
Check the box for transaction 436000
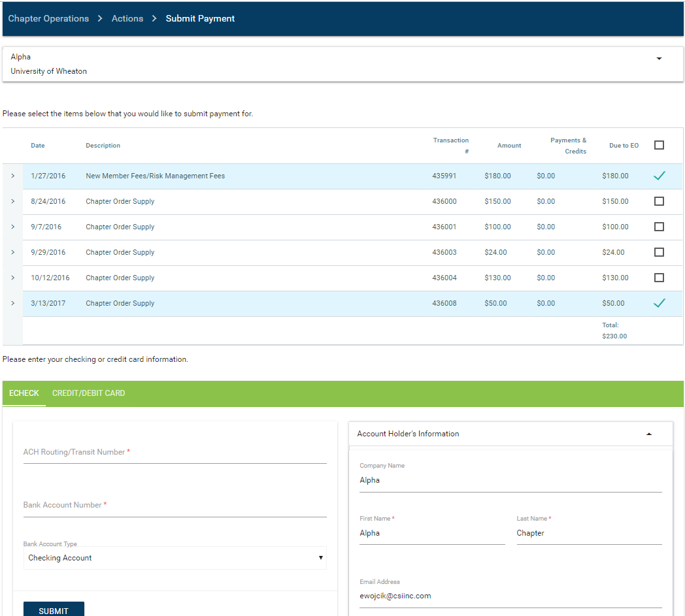coord(659,201)
